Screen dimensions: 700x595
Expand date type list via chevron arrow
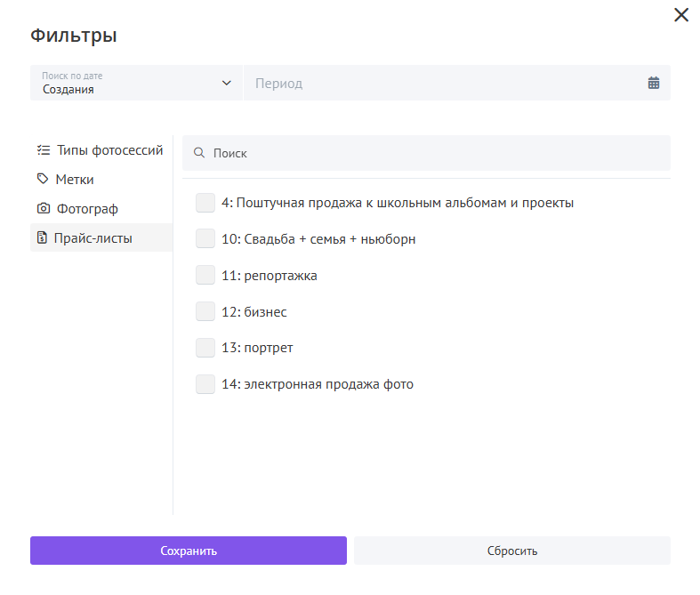click(227, 83)
